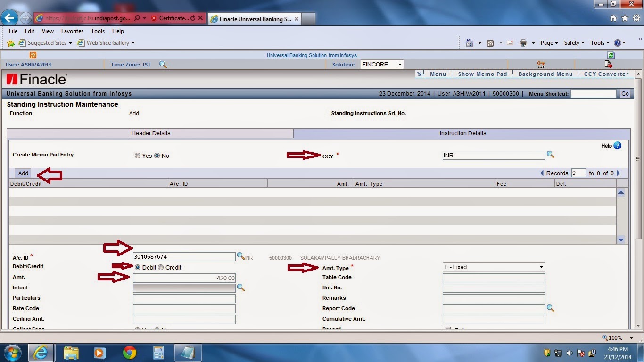Click inside the Menu Shortcut input field
Screen dimensions: 644x362
(594, 93)
